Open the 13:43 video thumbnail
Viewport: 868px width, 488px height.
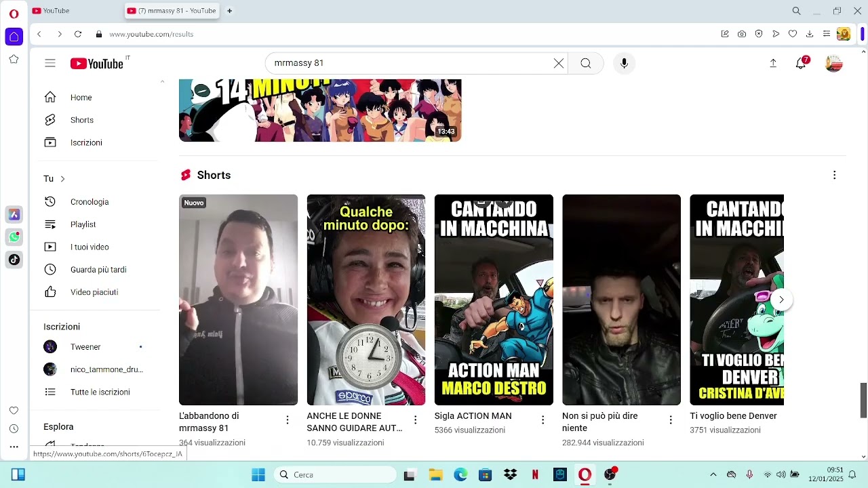[320, 110]
